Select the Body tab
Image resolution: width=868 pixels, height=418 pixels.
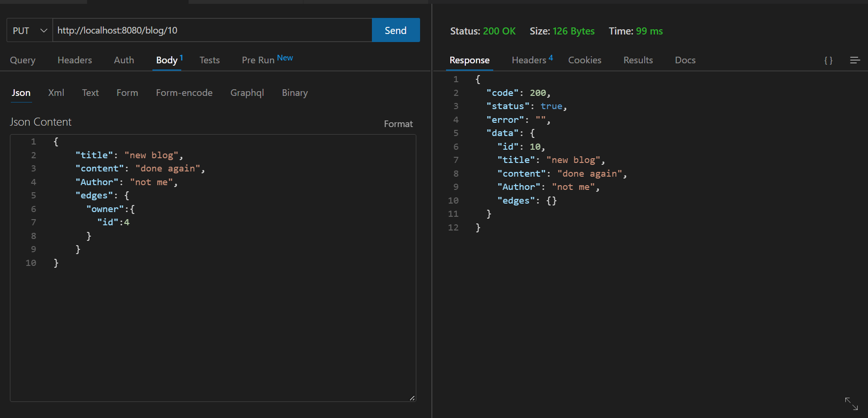[x=167, y=60]
